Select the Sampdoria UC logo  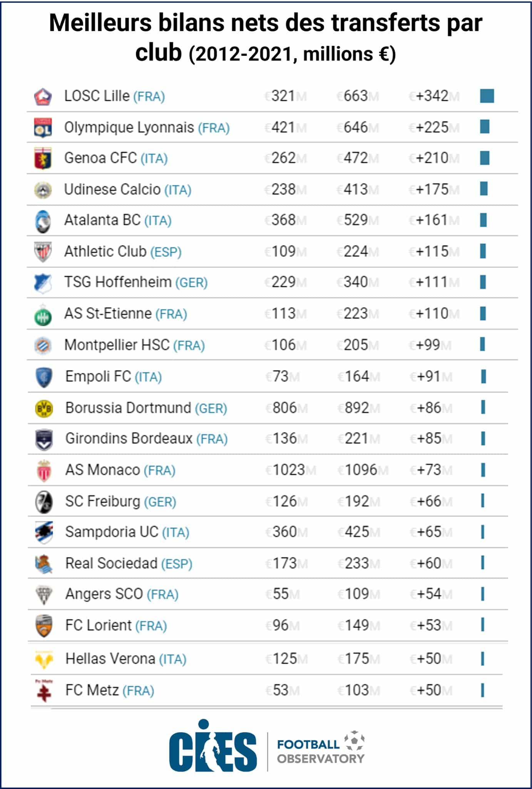pos(44,532)
